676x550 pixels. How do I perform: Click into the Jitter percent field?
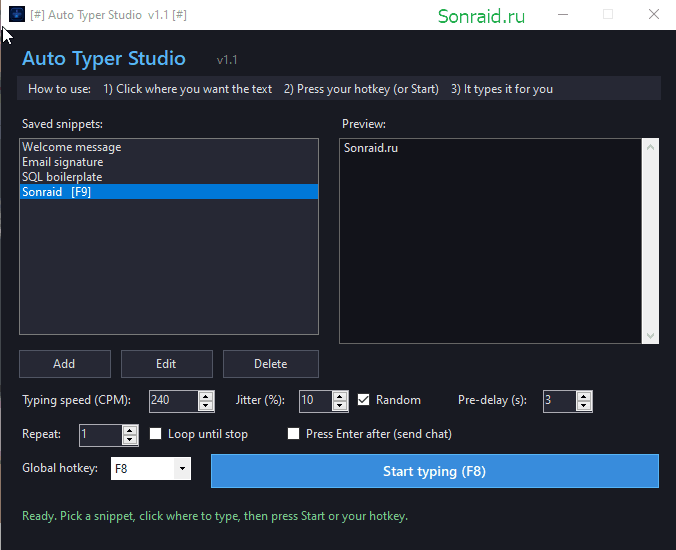coord(316,401)
